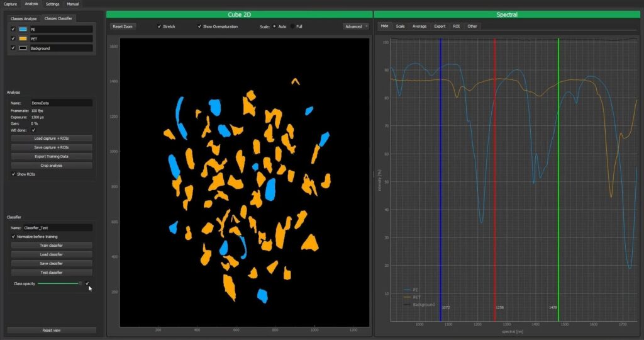Click the blue PE class color swatch
Viewport: 644px width, 340px height.
click(23, 30)
